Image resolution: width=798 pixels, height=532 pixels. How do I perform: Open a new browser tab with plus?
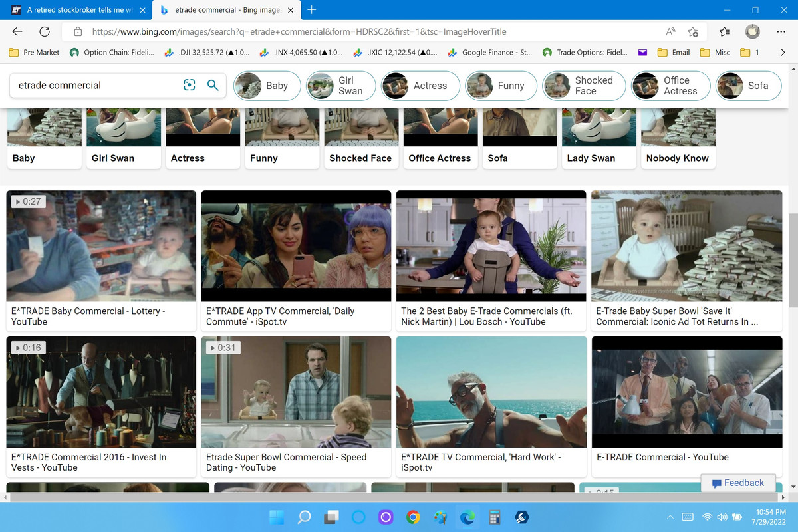(312, 10)
